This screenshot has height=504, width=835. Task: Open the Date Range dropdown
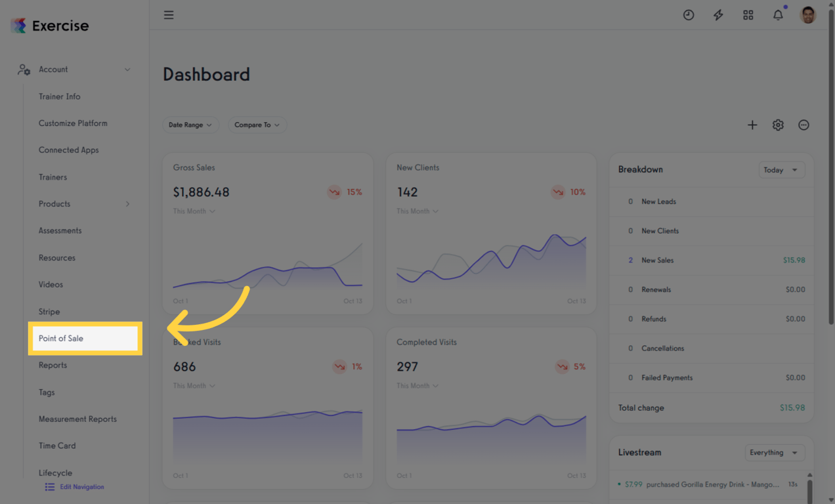(190, 125)
